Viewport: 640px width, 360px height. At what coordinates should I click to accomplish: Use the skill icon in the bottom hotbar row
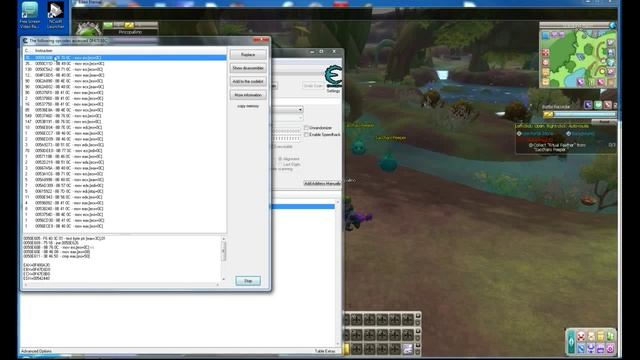point(408,349)
